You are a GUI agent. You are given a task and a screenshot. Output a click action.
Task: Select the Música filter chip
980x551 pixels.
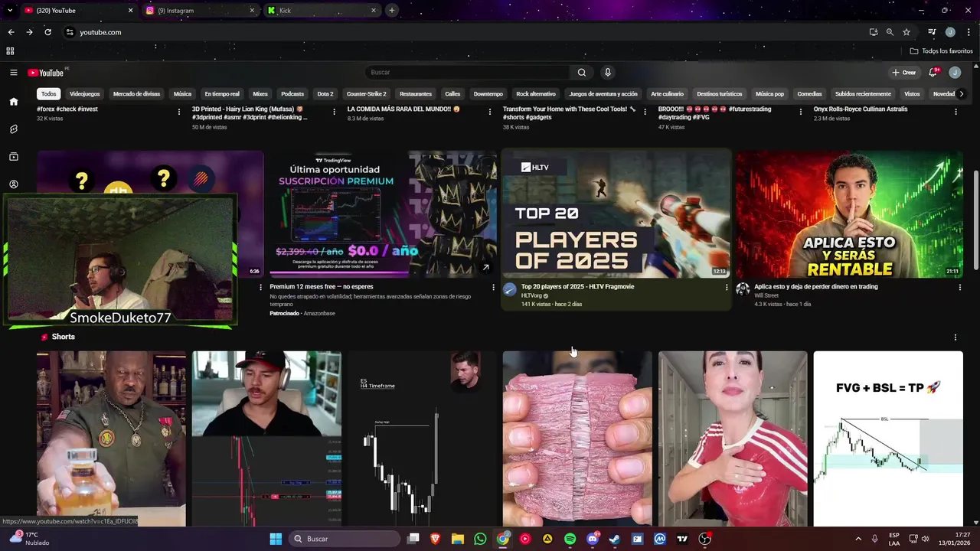(182, 94)
